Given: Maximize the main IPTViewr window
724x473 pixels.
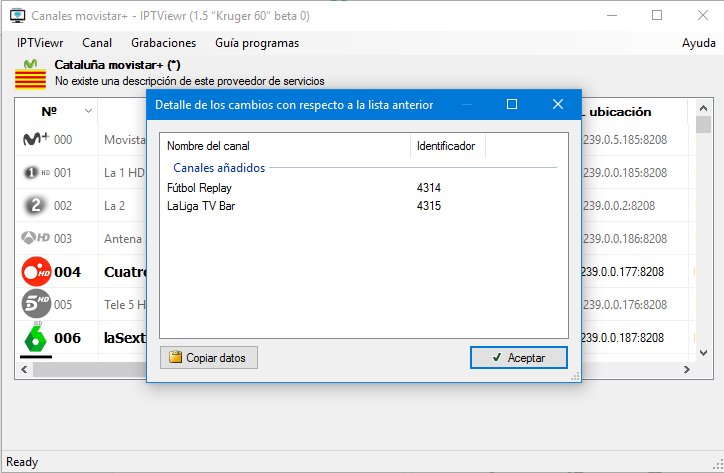Looking at the screenshot, I should tap(657, 15).
